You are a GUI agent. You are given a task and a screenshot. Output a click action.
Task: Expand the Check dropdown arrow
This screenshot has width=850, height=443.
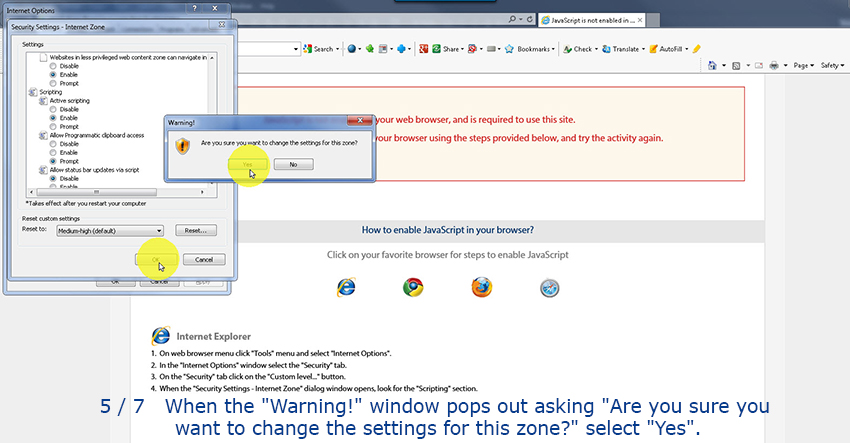(x=596, y=49)
